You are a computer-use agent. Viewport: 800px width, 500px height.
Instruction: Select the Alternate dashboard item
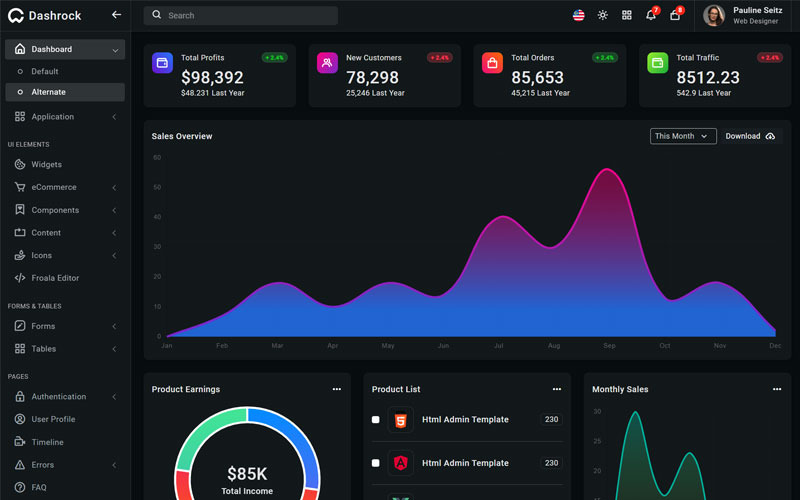(65, 92)
